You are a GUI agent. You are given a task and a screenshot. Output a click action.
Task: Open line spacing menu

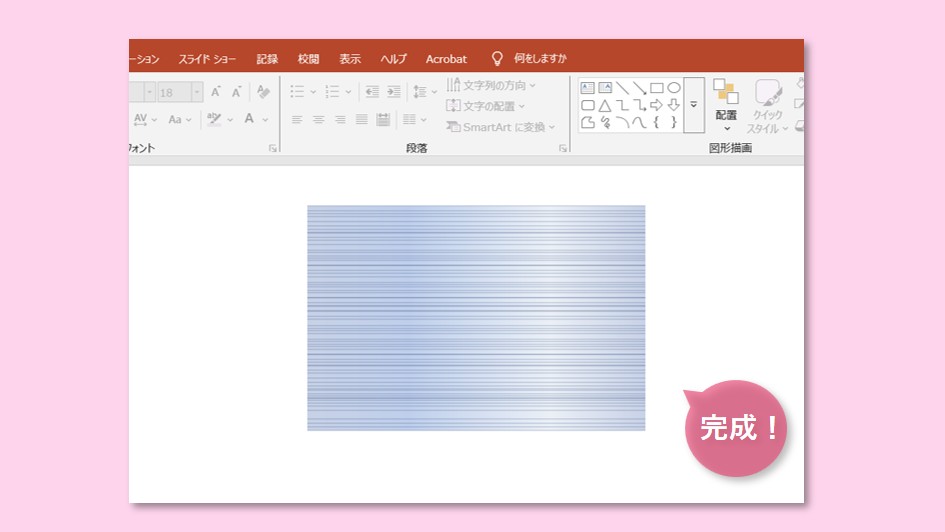tap(424, 92)
